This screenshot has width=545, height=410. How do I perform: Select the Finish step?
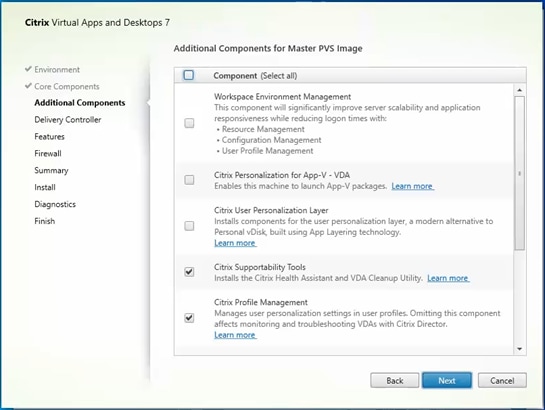(44, 221)
